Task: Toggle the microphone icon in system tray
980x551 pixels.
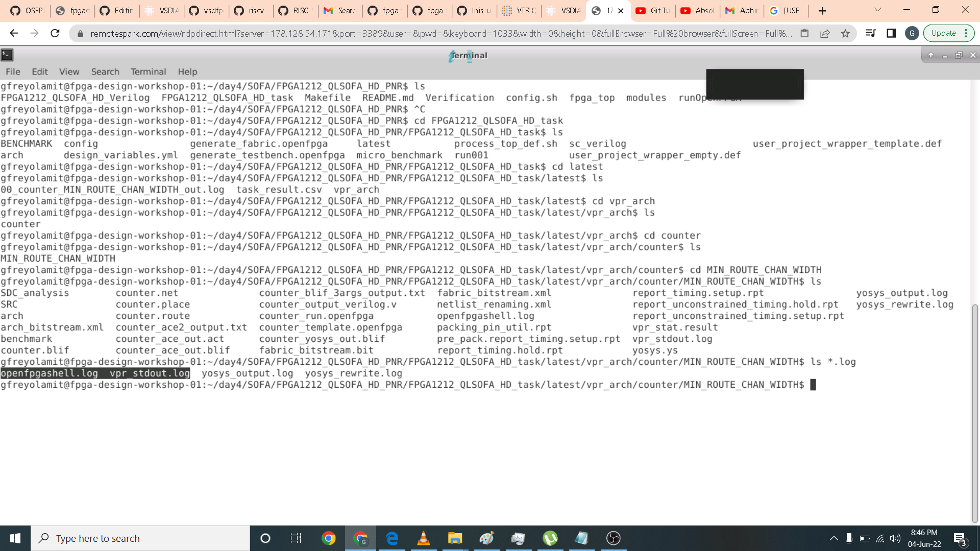Action: point(849,538)
